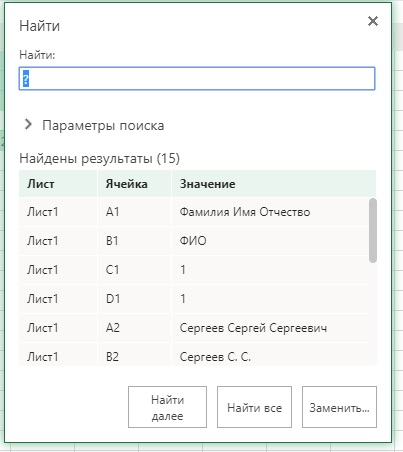403x452 pixels.
Task: Click the Найти search input field
Action: click(x=197, y=79)
